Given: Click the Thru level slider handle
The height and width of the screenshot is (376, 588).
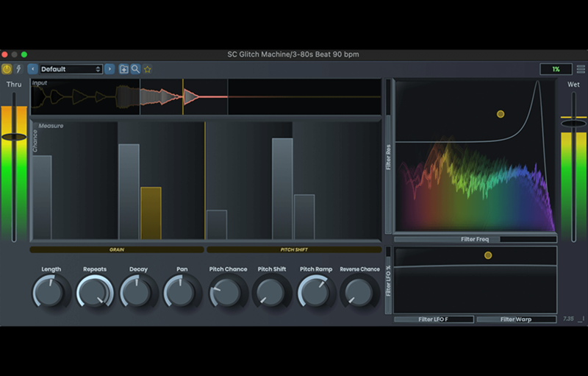Looking at the screenshot, I should pyautogui.click(x=14, y=138).
